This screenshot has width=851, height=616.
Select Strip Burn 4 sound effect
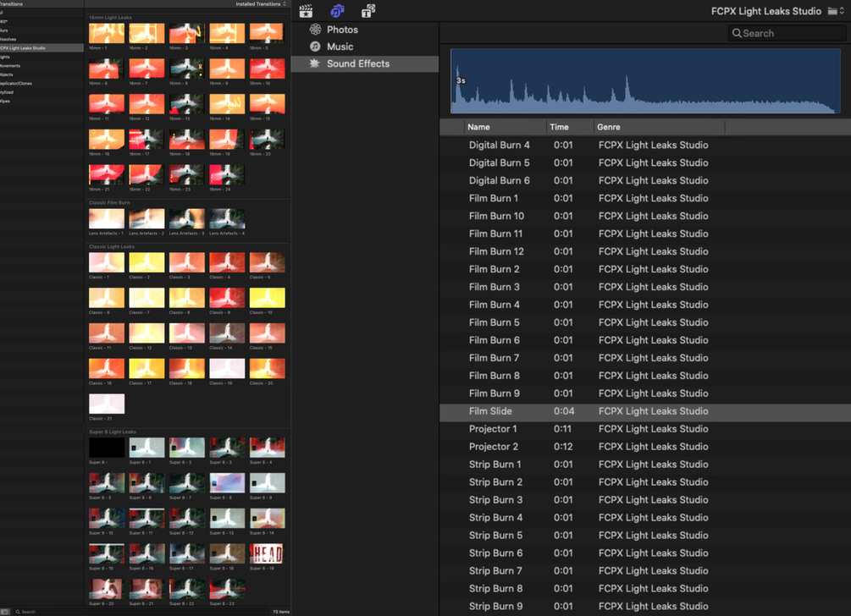click(x=644, y=517)
